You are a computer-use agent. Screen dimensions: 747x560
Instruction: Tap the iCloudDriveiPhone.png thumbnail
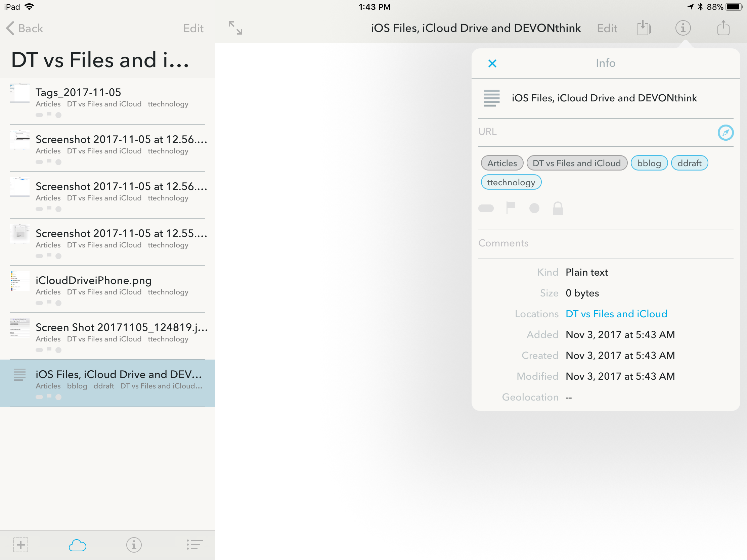(20, 281)
